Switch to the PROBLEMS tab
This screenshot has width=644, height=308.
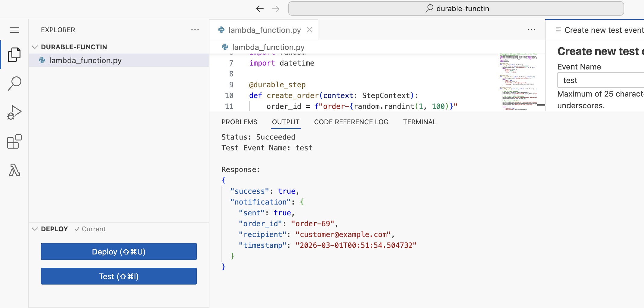coord(239,122)
